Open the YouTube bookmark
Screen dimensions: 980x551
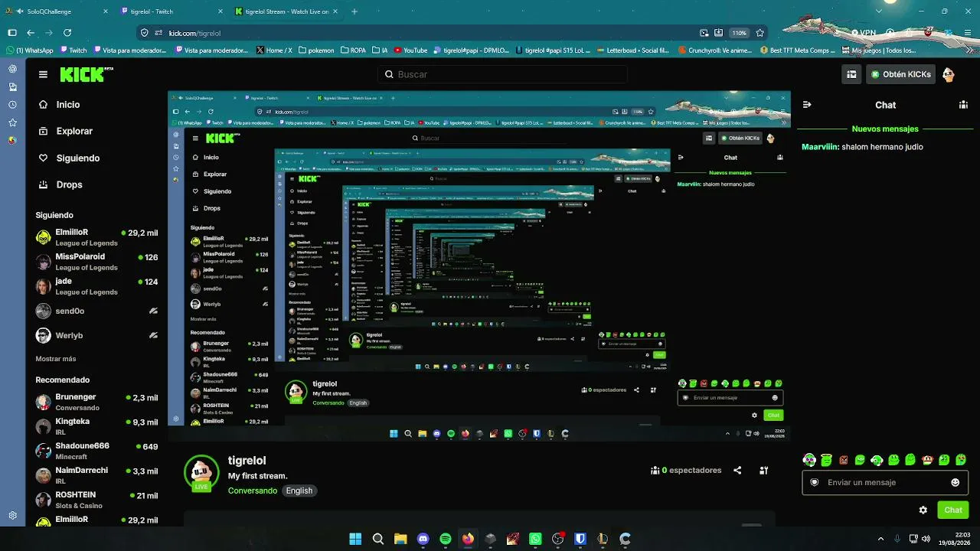410,51
